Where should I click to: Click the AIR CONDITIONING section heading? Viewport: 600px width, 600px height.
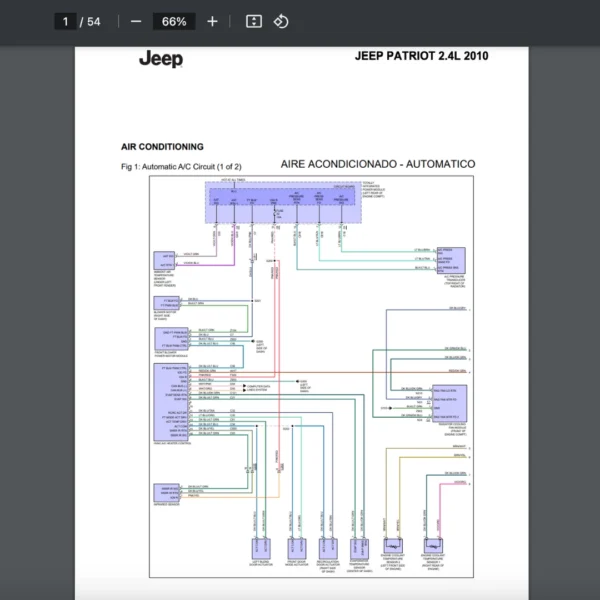point(162,147)
